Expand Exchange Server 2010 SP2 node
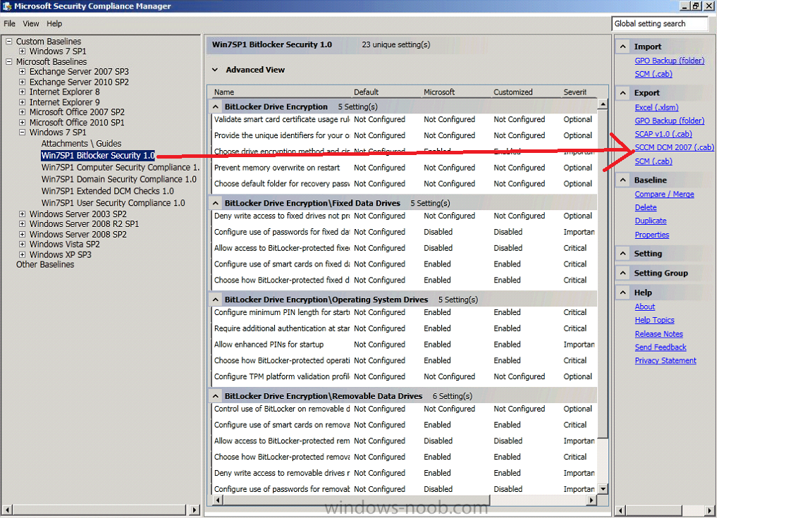 [23, 82]
